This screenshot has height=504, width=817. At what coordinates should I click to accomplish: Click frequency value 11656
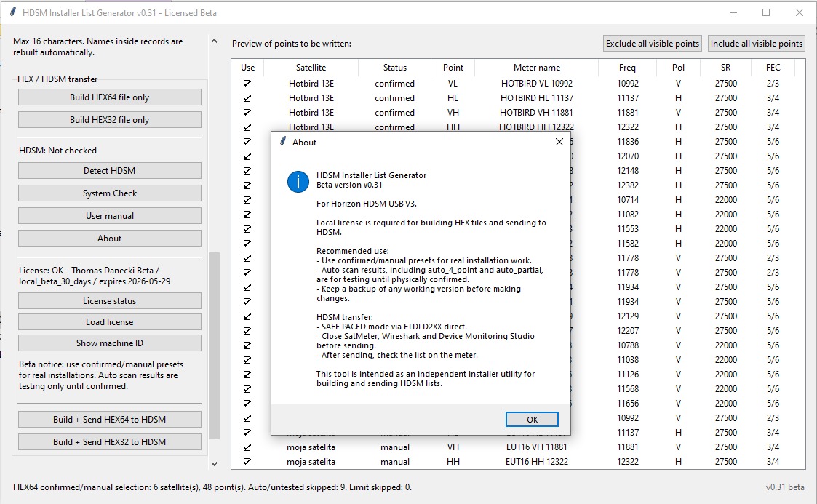point(628,404)
